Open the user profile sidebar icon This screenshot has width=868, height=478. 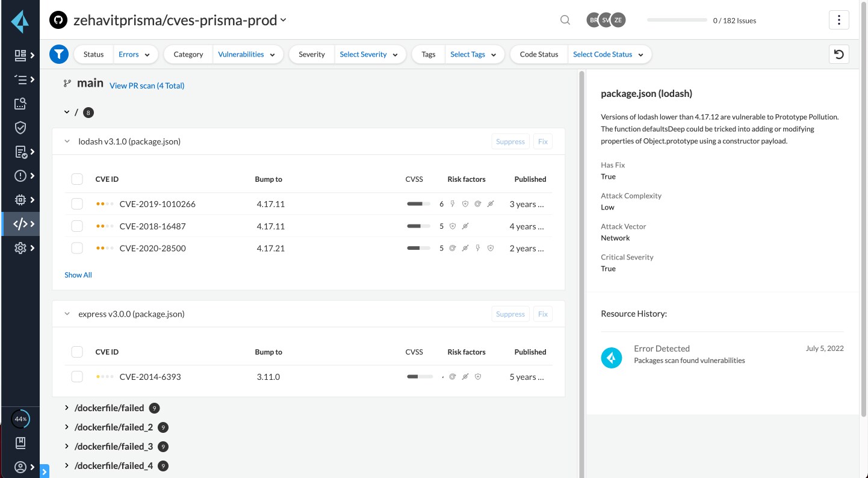point(20,467)
